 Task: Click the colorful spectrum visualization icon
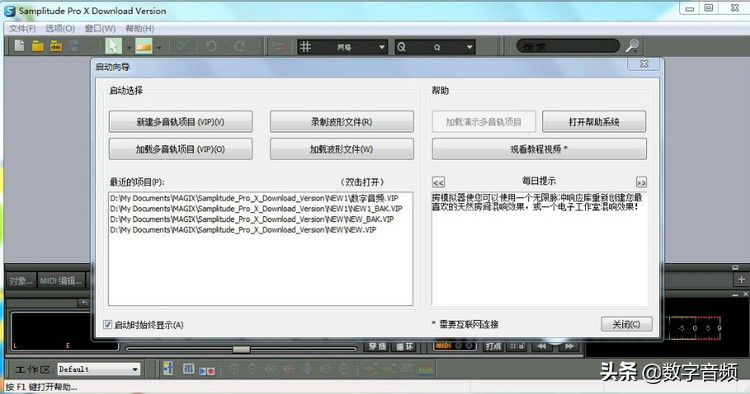point(426,369)
